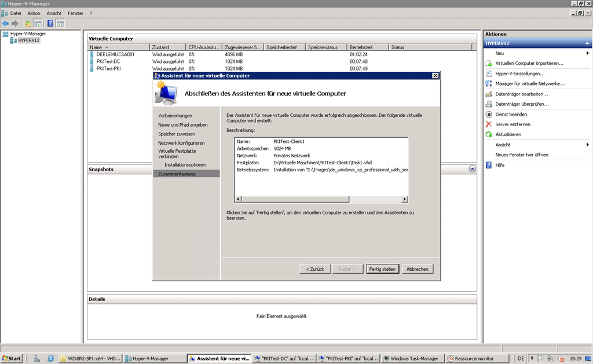Screen dimensions: 593x364
Task: Expand the Ansicht submenu in the Aktionen pane
Action: pos(587,145)
